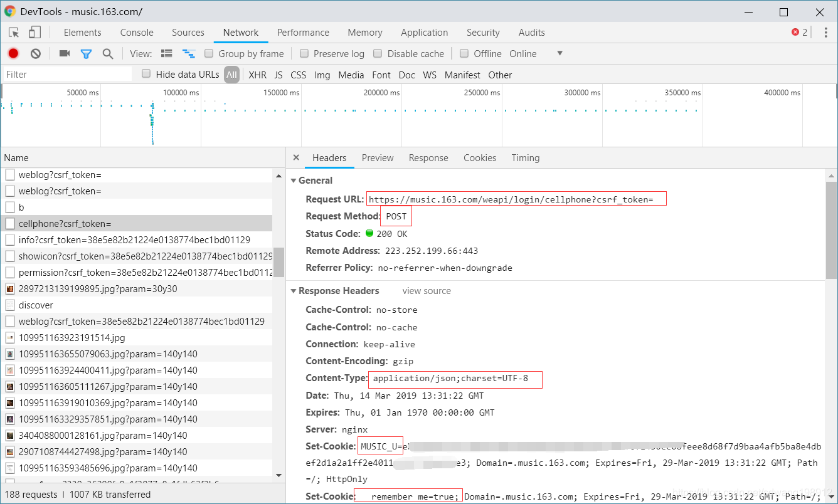Click scroll up arrow in request list
Screen dimensions: 838x504
point(279,176)
